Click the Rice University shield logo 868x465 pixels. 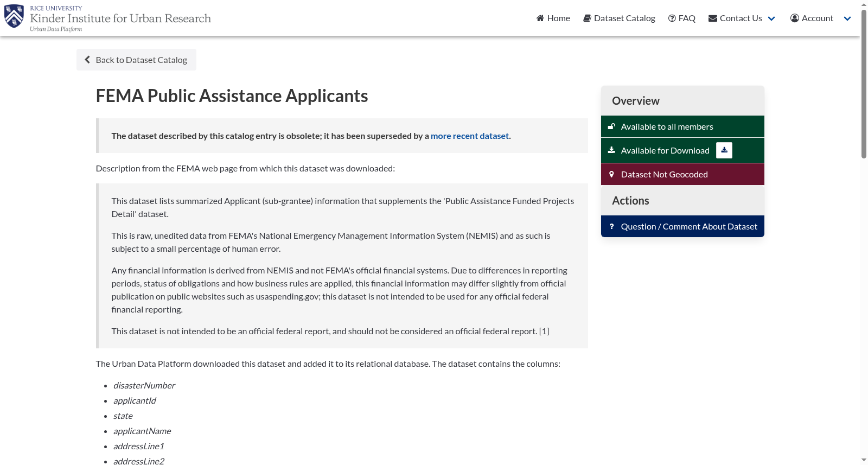point(14,16)
